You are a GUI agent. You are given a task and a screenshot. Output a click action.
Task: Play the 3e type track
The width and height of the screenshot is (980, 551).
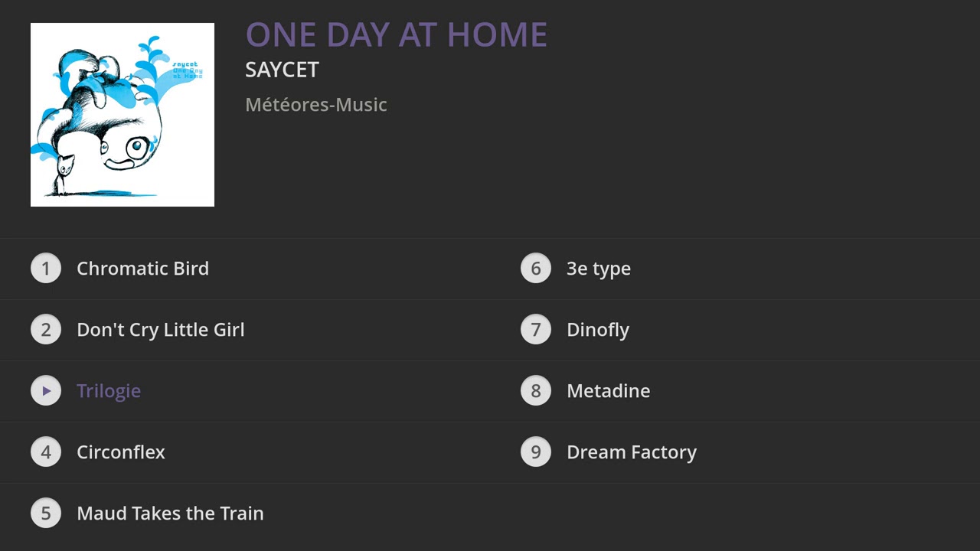[599, 269]
